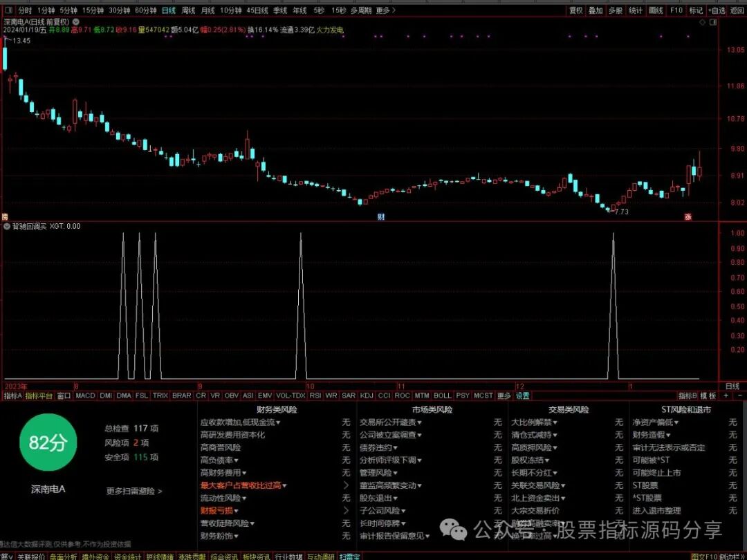Click the 叠加 overlay button

coord(596,10)
